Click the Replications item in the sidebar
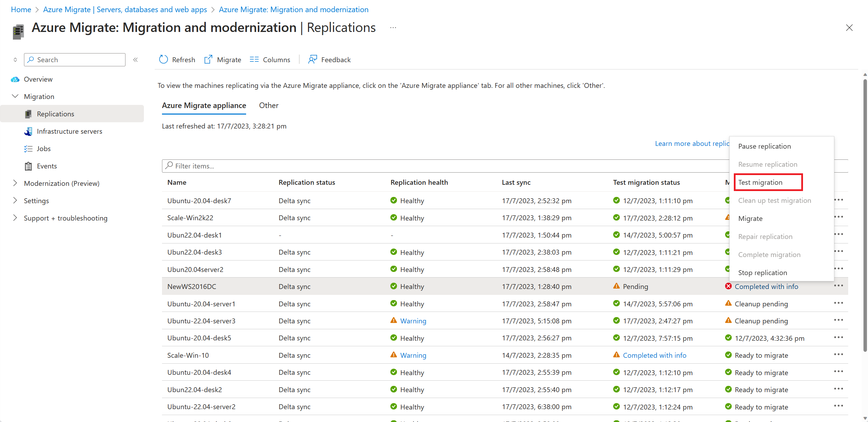Viewport: 868px width, 422px height. [55, 113]
